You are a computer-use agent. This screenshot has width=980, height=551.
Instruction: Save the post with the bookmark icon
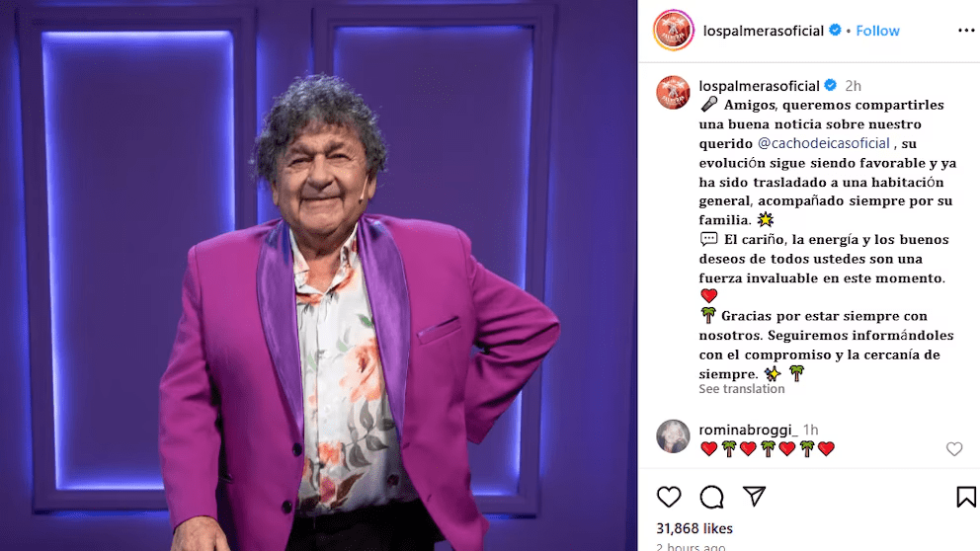point(965,497)
